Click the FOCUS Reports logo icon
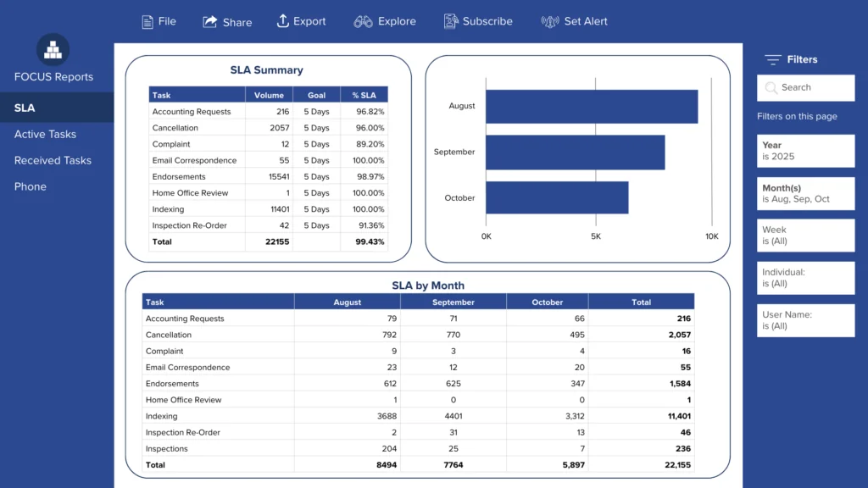 (x=53, y=50)
